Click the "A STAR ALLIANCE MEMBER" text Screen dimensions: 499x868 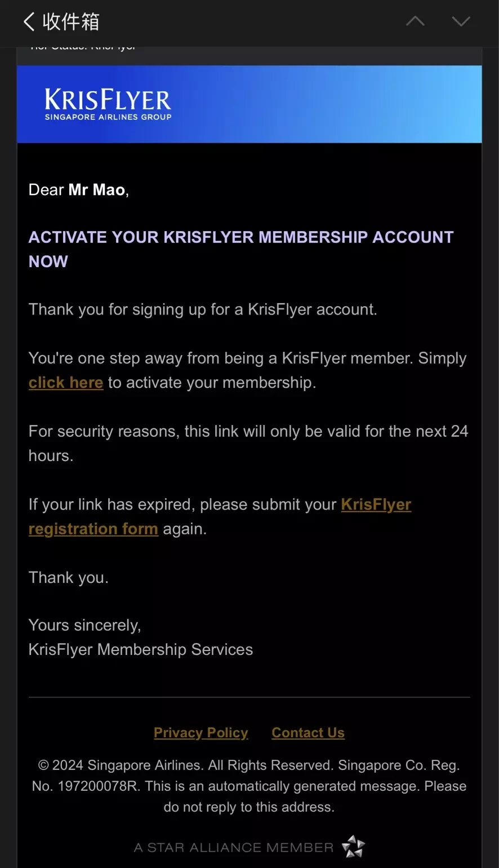(x=234, y=848)
